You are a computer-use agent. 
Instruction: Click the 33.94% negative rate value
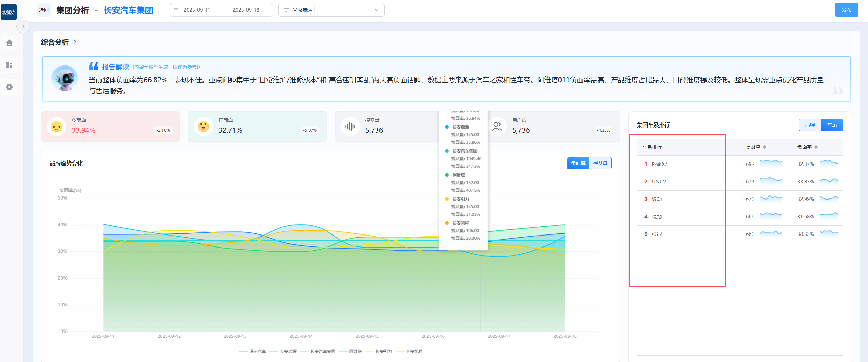tap(83, 130)
